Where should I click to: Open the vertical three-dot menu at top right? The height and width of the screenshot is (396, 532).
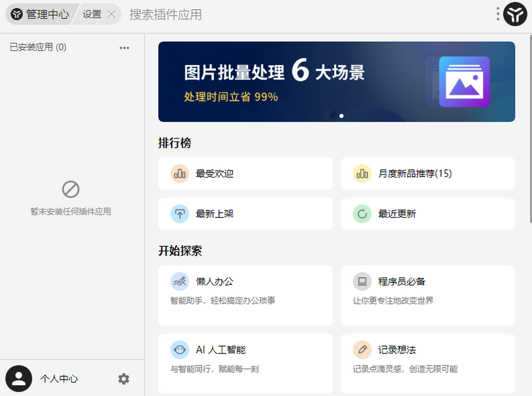497,14
